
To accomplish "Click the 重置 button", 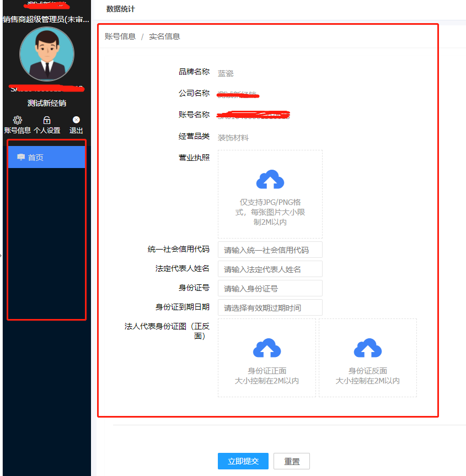I will 292,461.
